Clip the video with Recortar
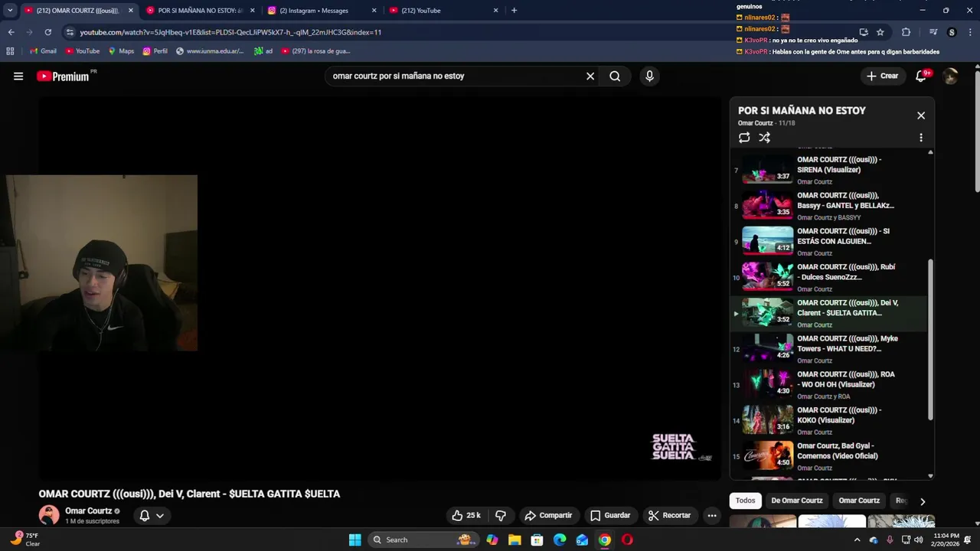 [669, 515]
